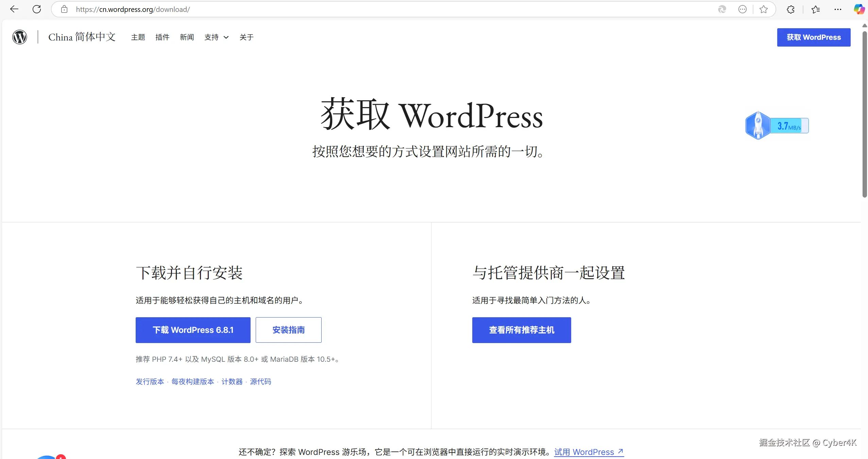Open the 安装指南 button
The height and width of the screenshot is (459, 868).
[288, 330]
